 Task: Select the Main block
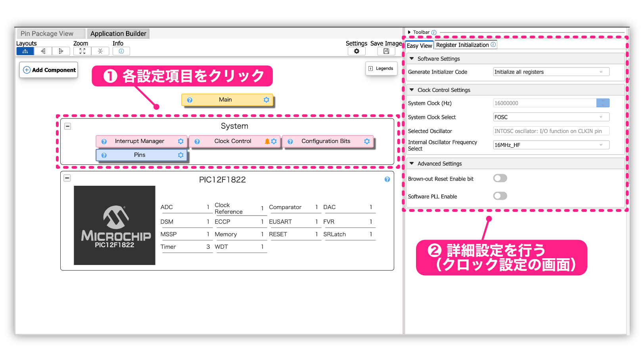(228, 100)
